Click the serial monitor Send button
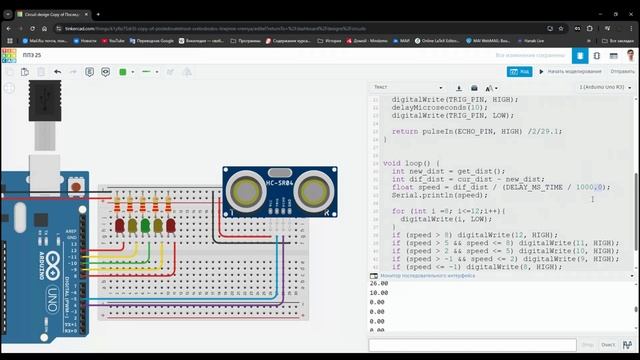640x360 pixels. click(x=588, y=345)
